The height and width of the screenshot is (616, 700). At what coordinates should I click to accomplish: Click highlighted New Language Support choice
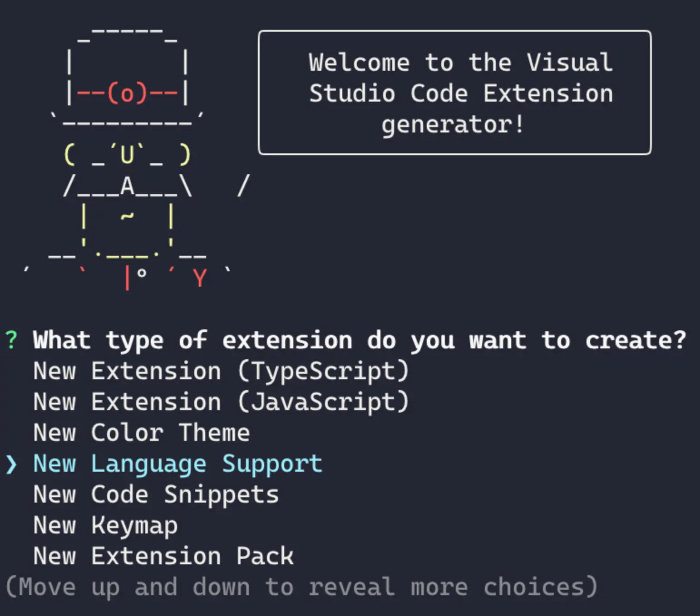(x=177, y=464)
